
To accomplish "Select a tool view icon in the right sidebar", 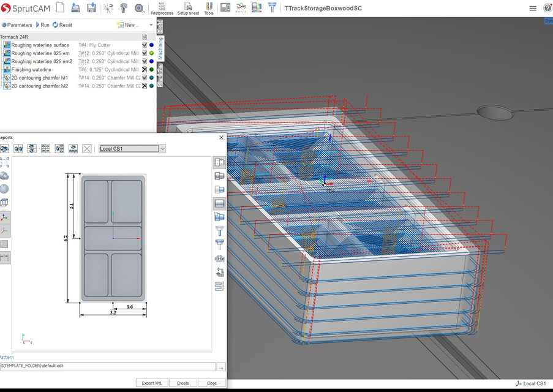I will pyautogui.click(x=219, y=232).
